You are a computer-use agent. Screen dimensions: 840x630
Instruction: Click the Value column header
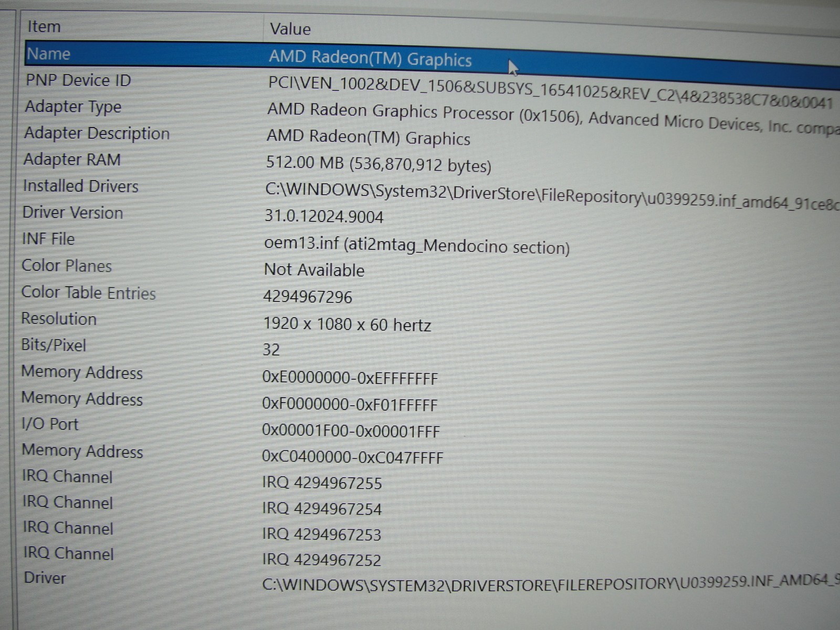coord(290,28)
